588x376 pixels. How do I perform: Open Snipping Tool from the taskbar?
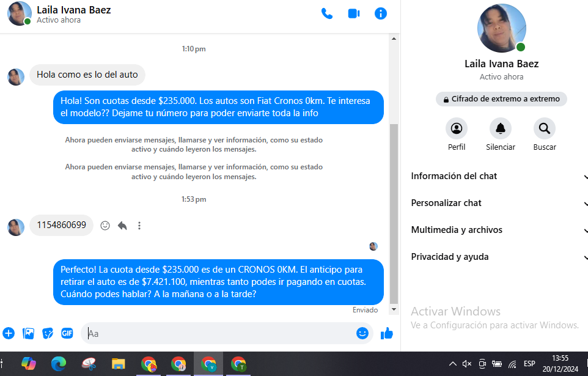click(x=89, y=364)
